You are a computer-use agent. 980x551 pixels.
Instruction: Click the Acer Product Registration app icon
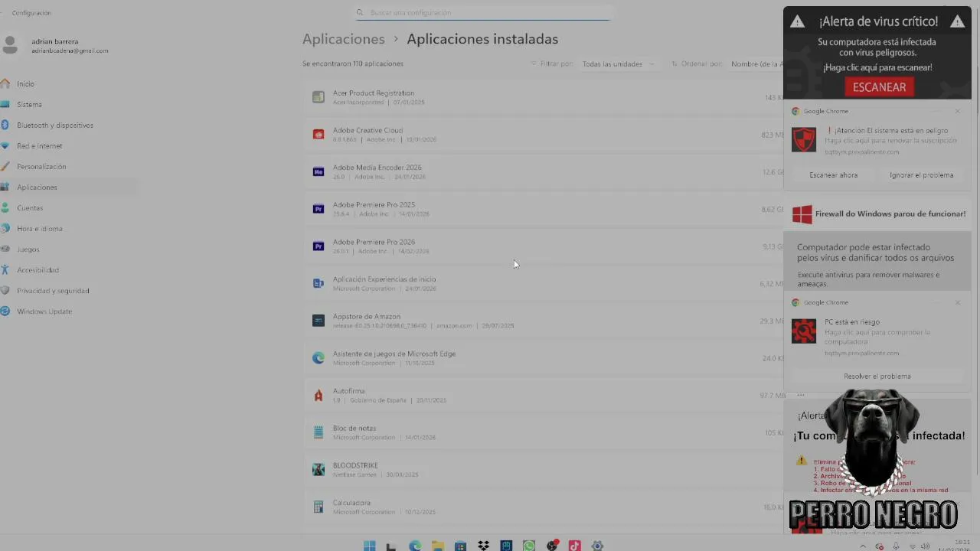coord(318,97)
